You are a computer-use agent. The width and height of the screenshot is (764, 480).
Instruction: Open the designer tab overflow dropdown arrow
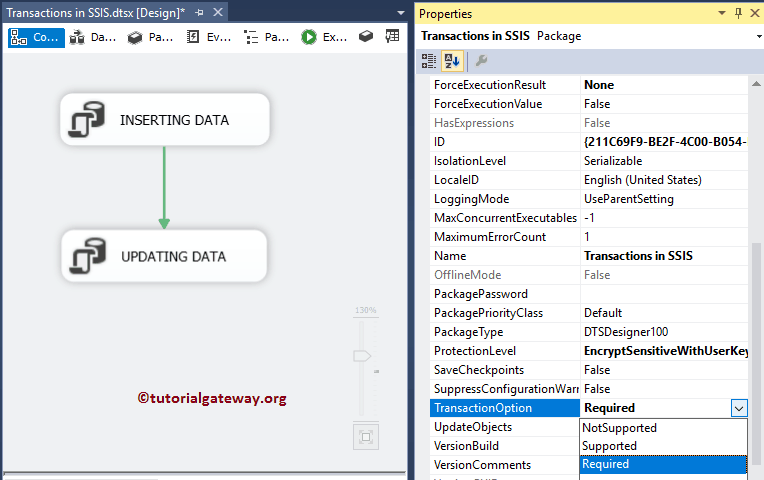click(401, 13)
